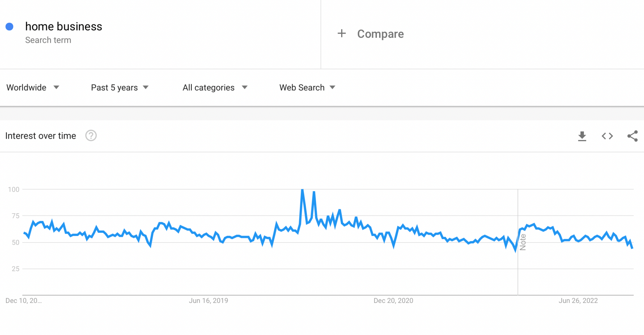Click the Web Search dropdown arrow
Image resolution: width=644 pixels, height=335 pixels.
[332, 87]
